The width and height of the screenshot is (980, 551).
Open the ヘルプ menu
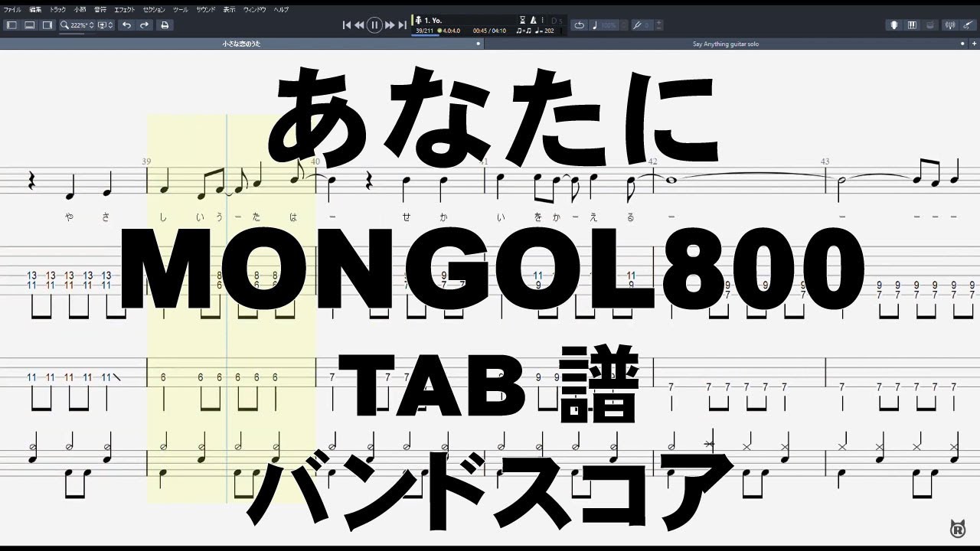click(x=281, y=9)
